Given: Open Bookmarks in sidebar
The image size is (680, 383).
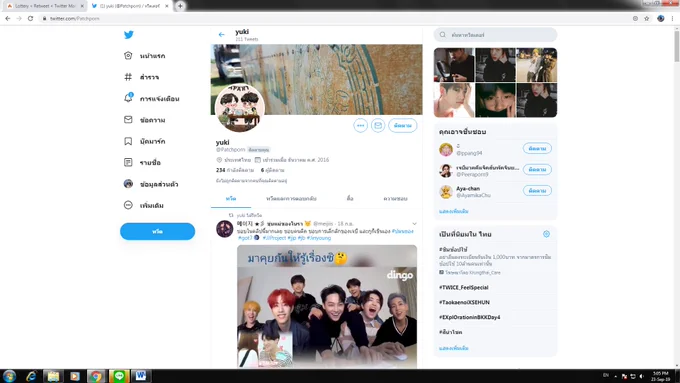Looking at the screenshot, I should [144, 141].
